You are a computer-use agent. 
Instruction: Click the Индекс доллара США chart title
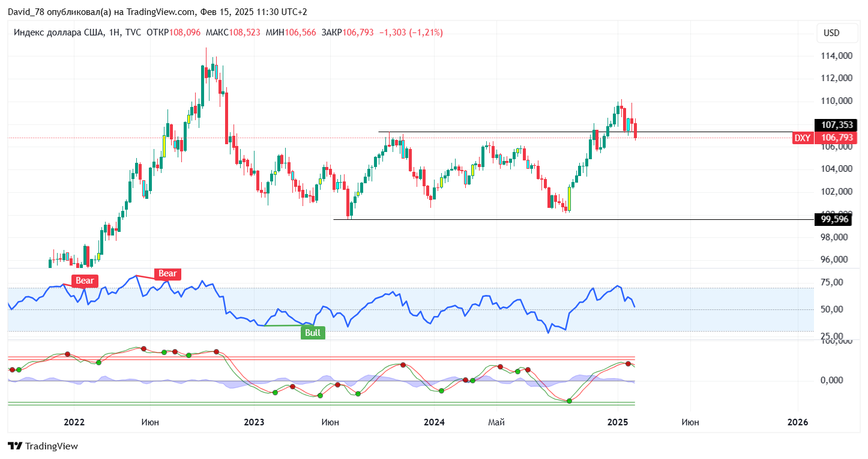coord(56,32)
